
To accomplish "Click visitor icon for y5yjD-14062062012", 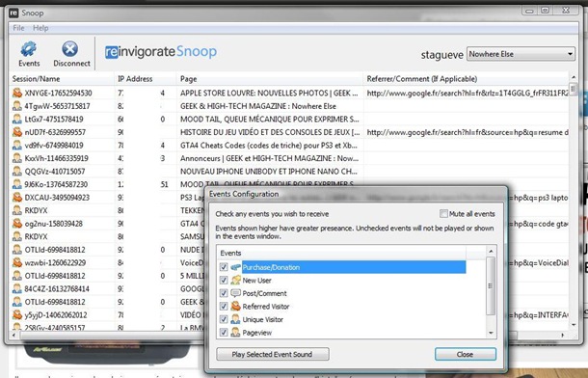I will [17, 314].
